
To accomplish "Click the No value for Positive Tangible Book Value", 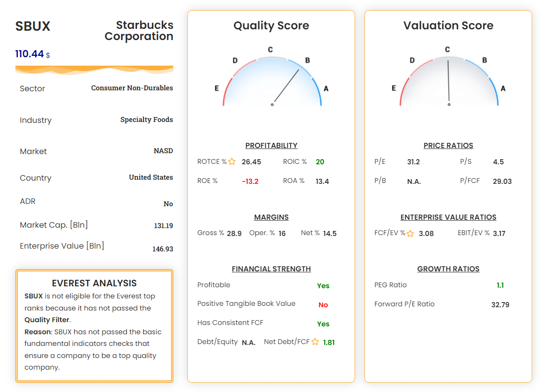I will (323, 305).
